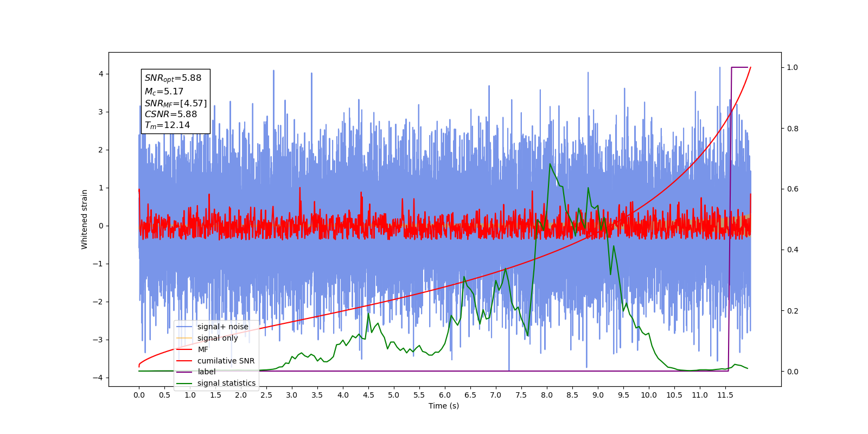Click the 'MF' legend label

(203, 349)
